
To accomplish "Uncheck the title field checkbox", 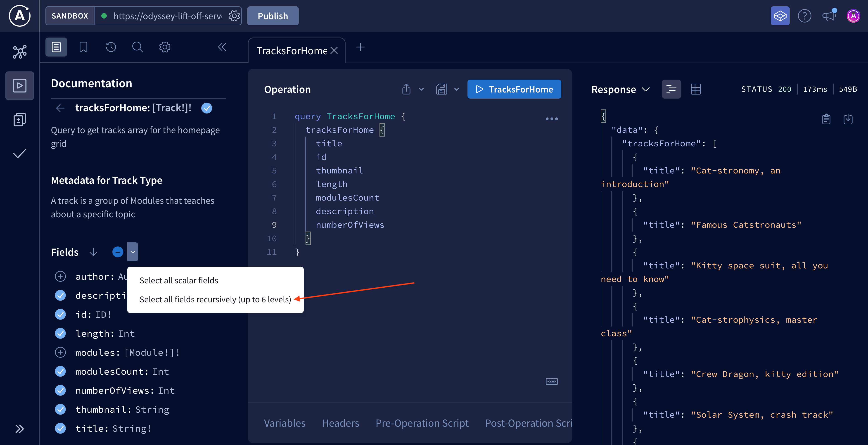I will point(60,428).
